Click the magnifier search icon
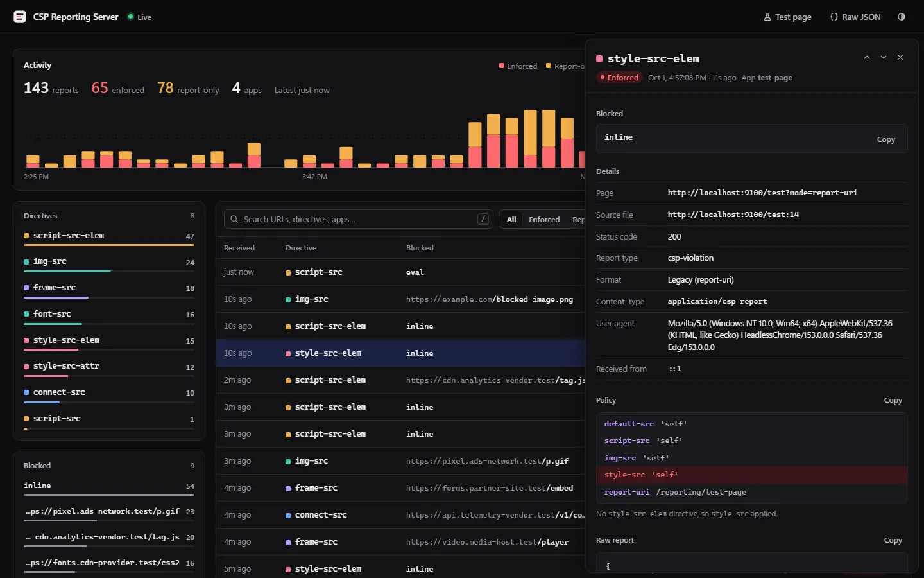Image resolution: width=924 pixels, height=578 pixels. tap(234, 219)
